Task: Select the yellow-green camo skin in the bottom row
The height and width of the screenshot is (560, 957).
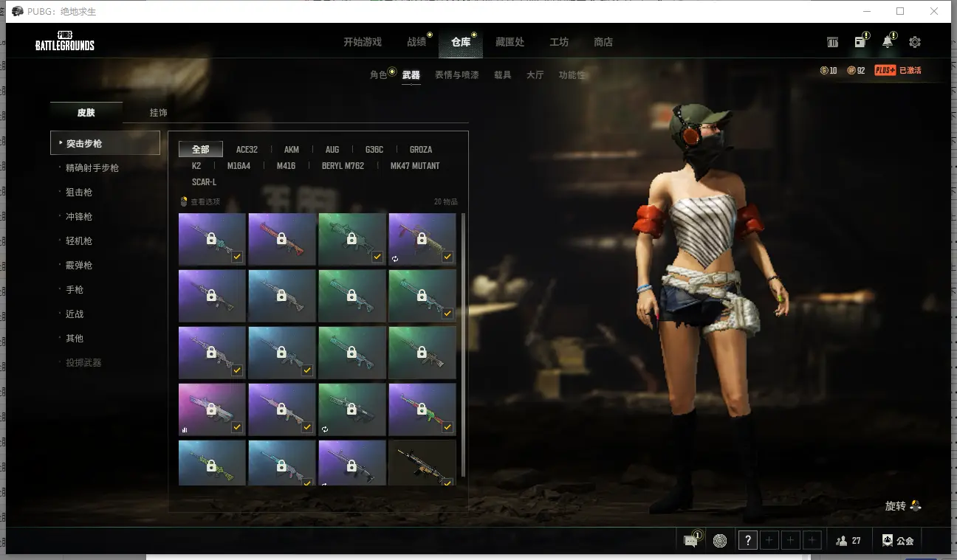Action: click(212, 463)
